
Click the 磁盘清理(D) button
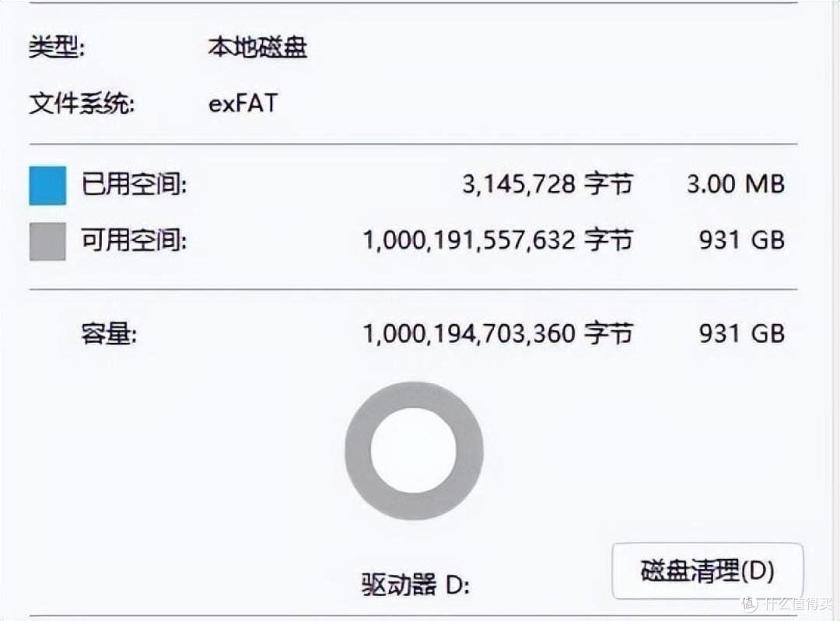708,570
